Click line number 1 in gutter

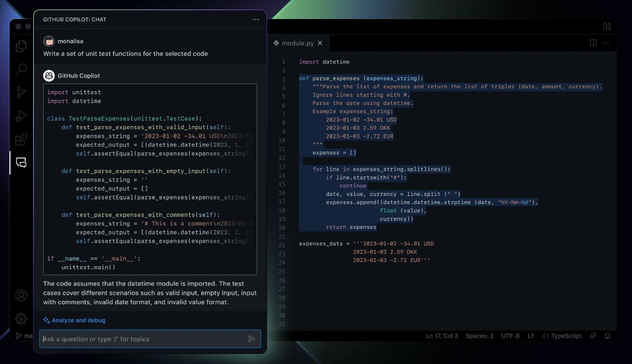pos(283,62)
